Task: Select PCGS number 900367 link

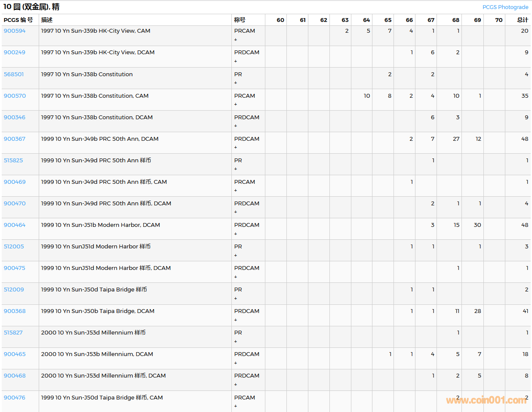Action: point(15,139)
